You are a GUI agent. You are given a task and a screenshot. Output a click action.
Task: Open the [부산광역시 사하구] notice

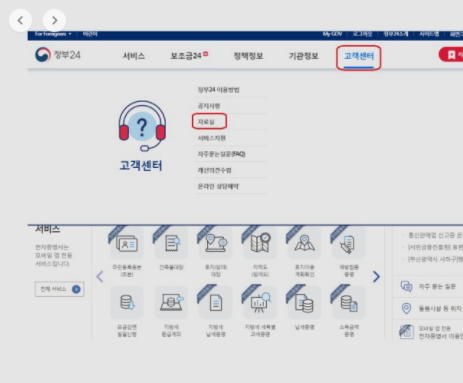pos(435,259)
